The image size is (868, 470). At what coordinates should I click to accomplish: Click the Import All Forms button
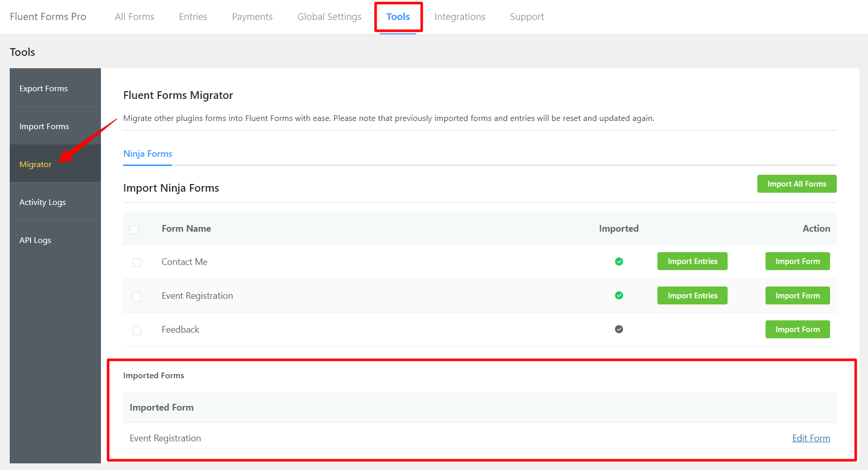tap(797, 184)
